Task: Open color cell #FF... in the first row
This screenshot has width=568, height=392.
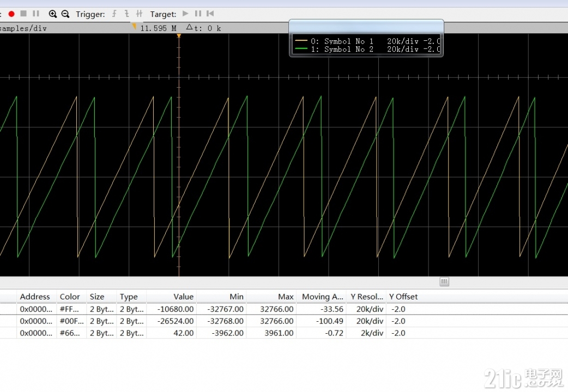Action: (71, 309)
